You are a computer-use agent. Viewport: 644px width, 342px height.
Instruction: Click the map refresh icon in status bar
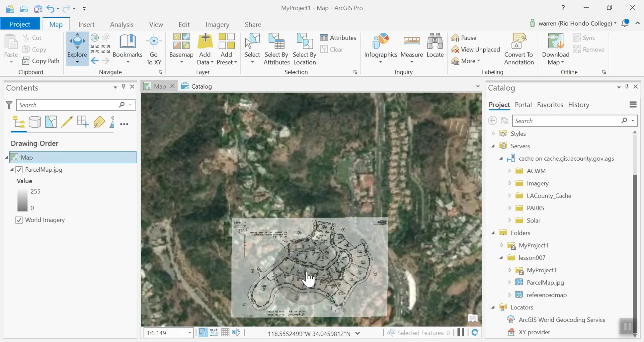[x=475, y=333]
